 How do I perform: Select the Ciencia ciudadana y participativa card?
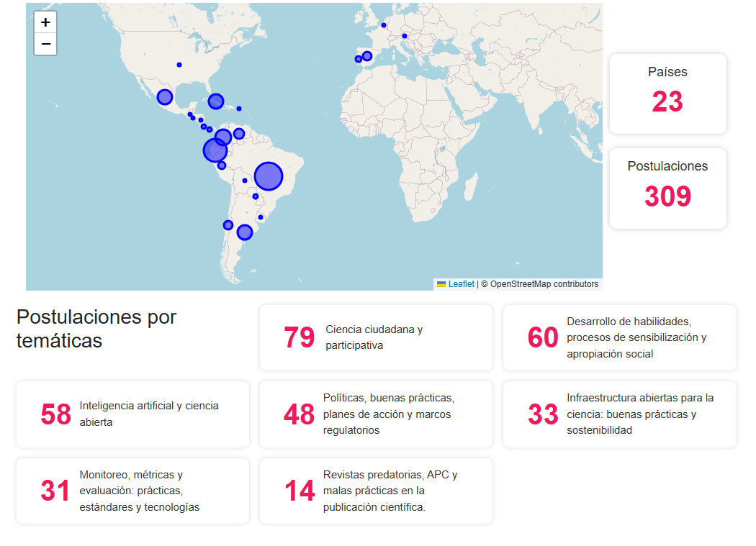pos(376,337)
